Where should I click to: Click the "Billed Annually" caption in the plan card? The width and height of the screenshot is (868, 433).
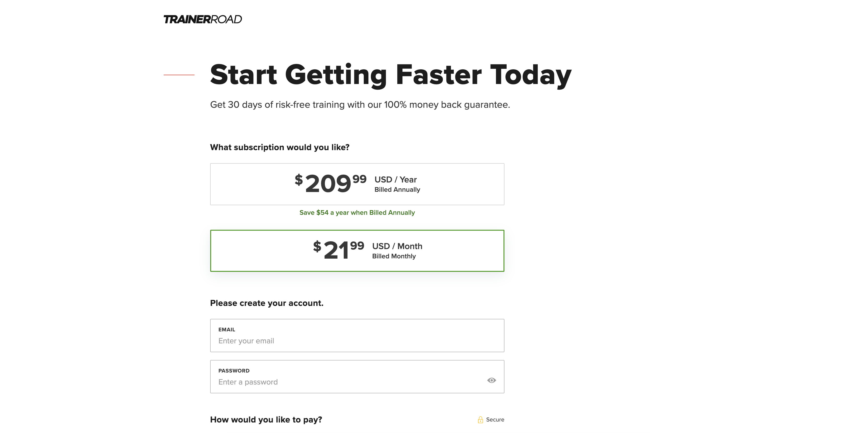pos(397,190)
